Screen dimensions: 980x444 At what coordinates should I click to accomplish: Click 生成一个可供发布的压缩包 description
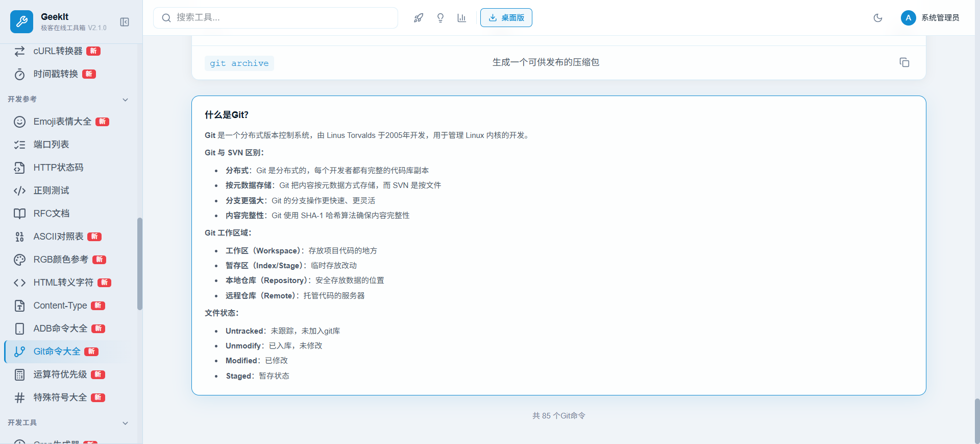[546, 62]
